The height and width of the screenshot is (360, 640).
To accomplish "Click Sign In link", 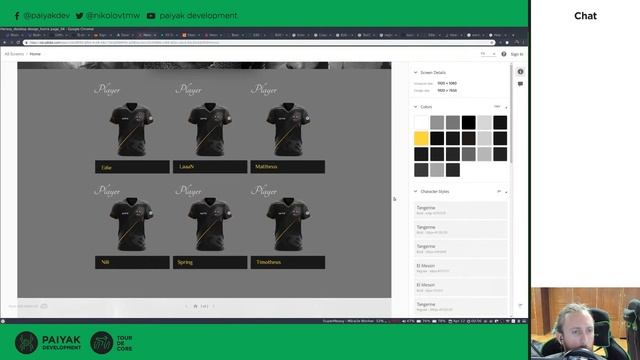I will coord(517,54).
